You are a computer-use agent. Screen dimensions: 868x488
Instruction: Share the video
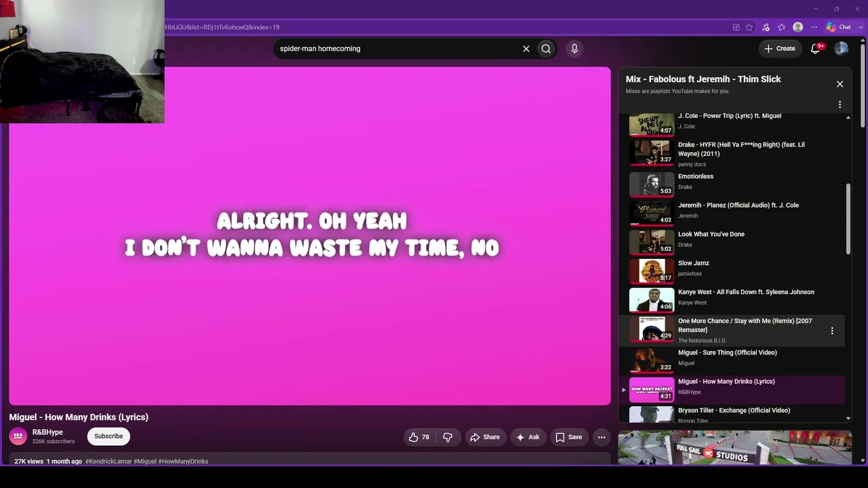click(x=485, y=437)
